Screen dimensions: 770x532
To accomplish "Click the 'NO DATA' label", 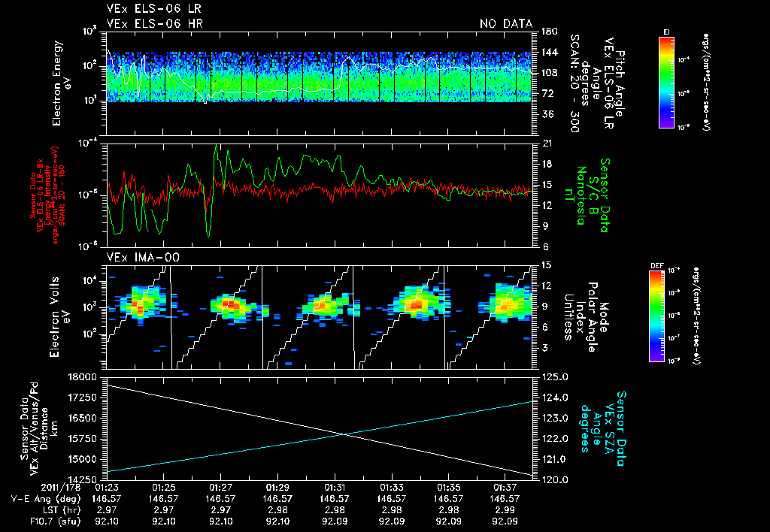I will tap(506, 23).
